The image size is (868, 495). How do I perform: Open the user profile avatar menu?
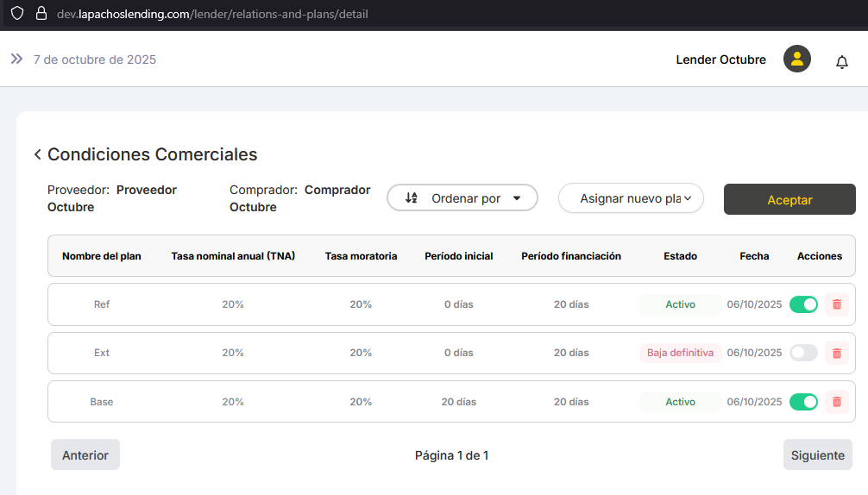[796, 60]
